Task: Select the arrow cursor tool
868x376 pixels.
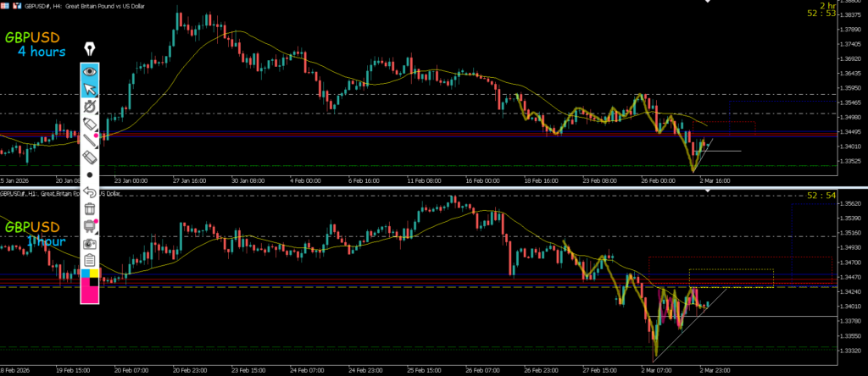Action: click(89, 89)
